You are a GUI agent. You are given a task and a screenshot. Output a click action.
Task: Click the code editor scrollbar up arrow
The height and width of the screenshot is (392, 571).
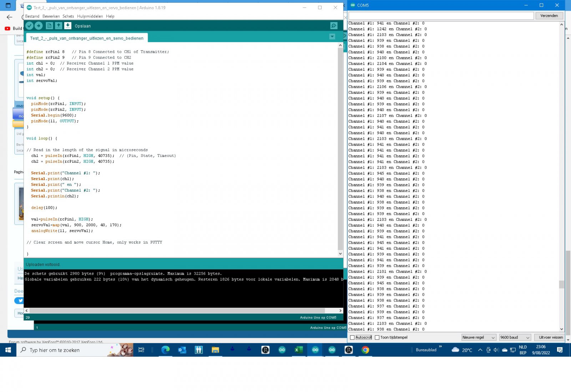pyautogui.click(x=340, y=45)
